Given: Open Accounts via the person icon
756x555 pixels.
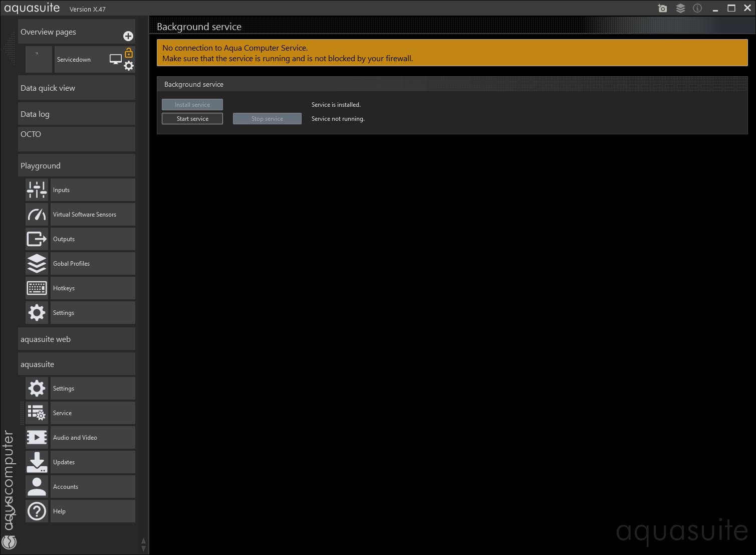Looking at the screenshot, I should click(37, 487).
